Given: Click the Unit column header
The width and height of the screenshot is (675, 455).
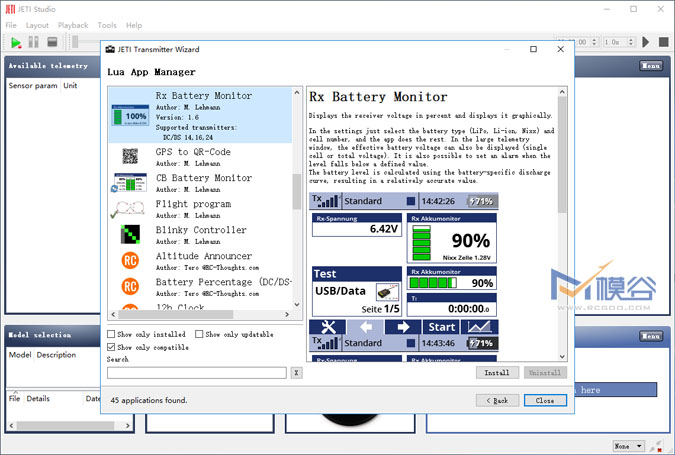Looking at the screenshot, I should tap(70, 86).
